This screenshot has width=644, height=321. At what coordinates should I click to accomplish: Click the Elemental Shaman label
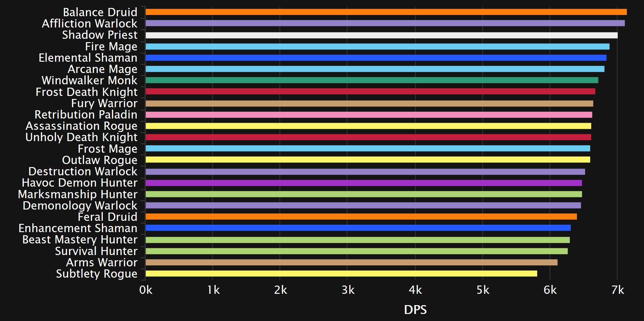point(88,58)
